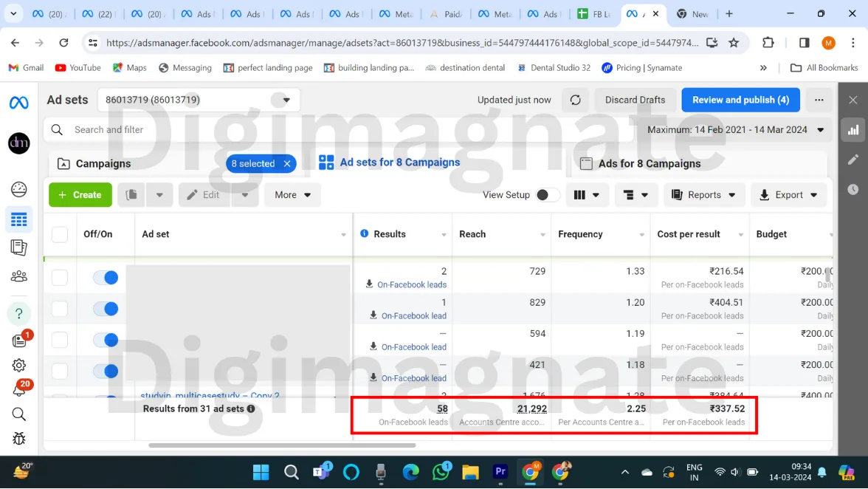The image size is (868, 489).
Task: Click the green Create button
Action: point(80,195)
